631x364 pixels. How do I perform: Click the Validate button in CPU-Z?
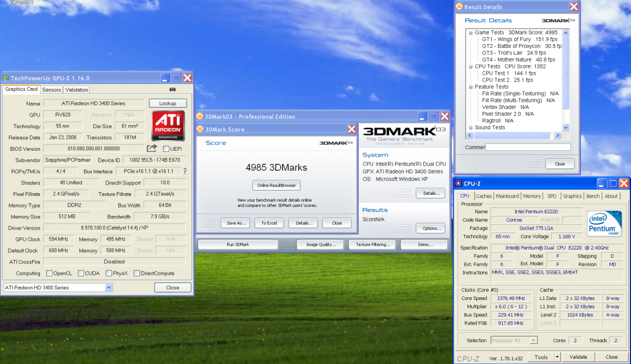click(x=578, y=357)
